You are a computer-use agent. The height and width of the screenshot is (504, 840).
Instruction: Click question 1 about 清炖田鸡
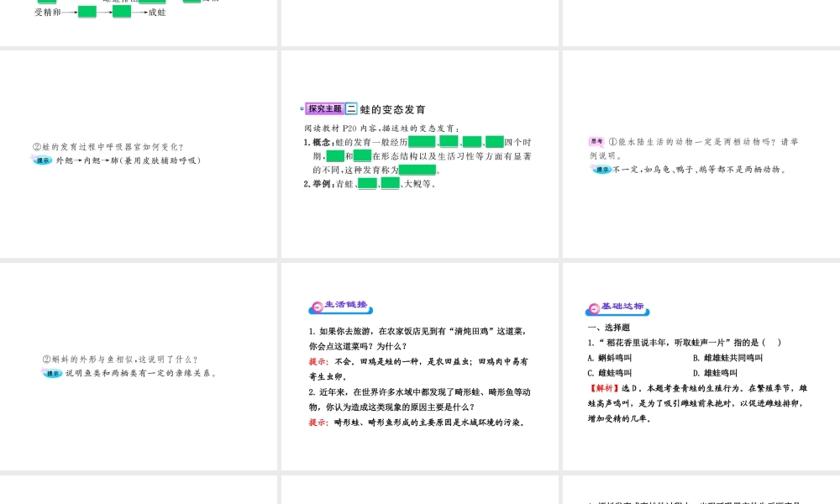[x=418, y=339]
